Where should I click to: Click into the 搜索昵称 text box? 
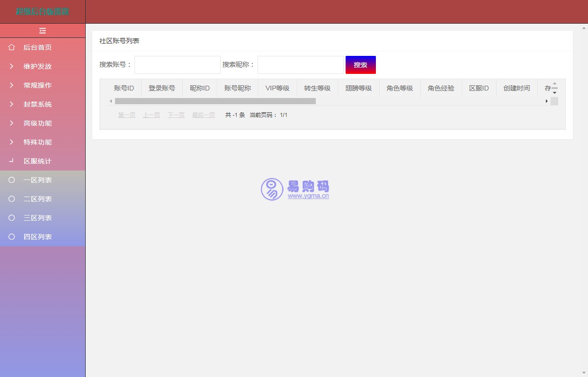[x=301, y=65]
